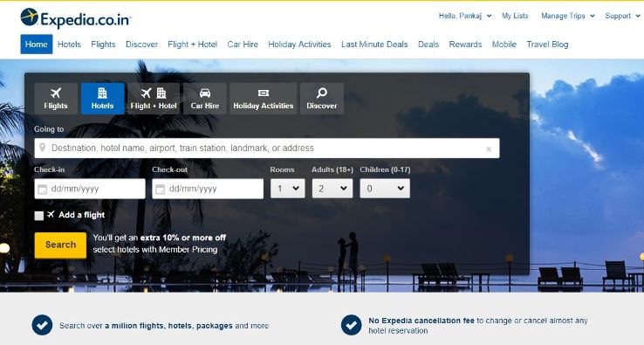Select the Flights airplane search tab
Screen dimensions: 644x345
click(56, 99)
